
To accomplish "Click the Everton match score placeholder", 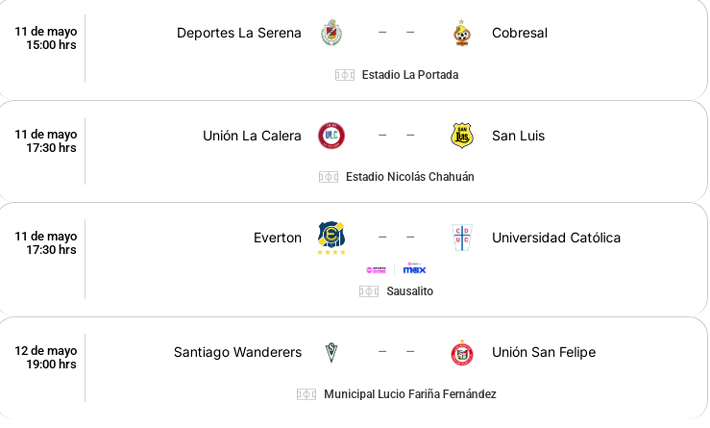I will [x=396, y=237].
